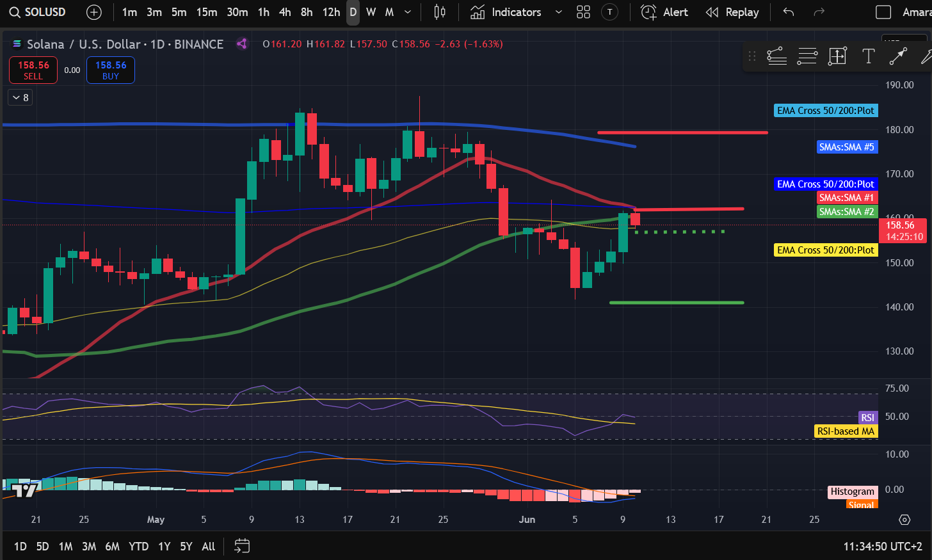
Task: Set the date range to 1D
Action: 20,547
